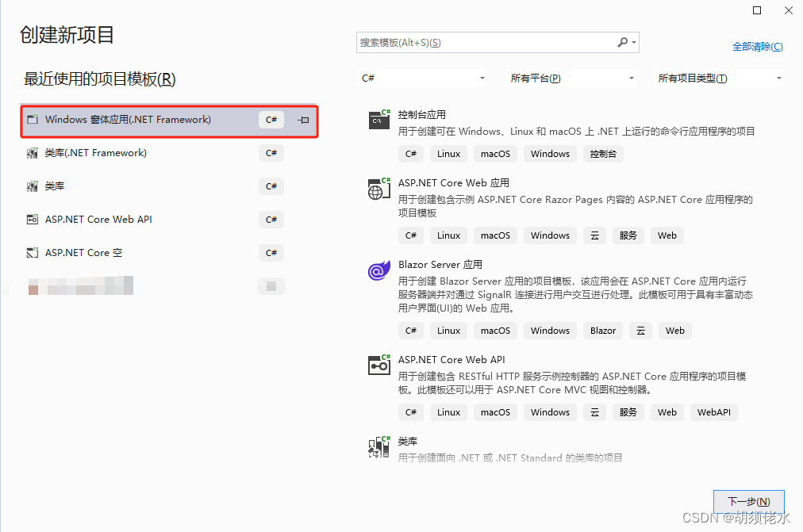Open the 所有项目类型 dropdown

[x=719, y=78]
